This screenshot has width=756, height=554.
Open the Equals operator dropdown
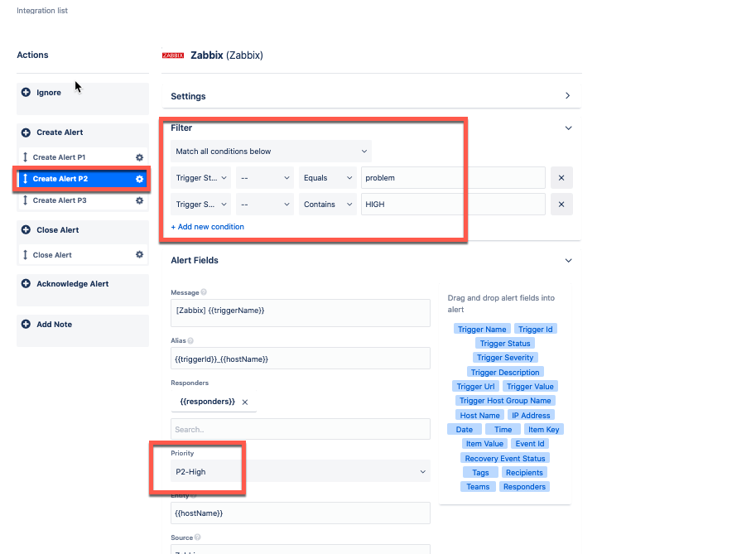[327, 178]
